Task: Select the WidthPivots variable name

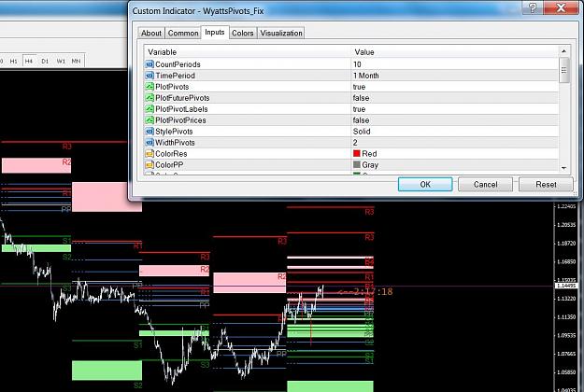Action: (x=175, y=143)
